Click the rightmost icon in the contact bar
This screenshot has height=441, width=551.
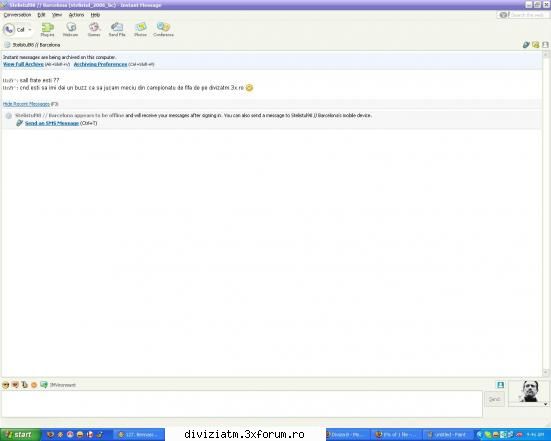pos(545,45)
